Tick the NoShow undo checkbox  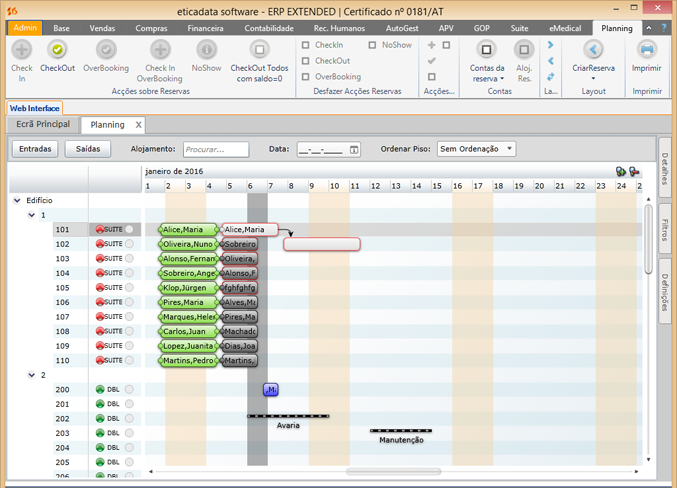373,45
